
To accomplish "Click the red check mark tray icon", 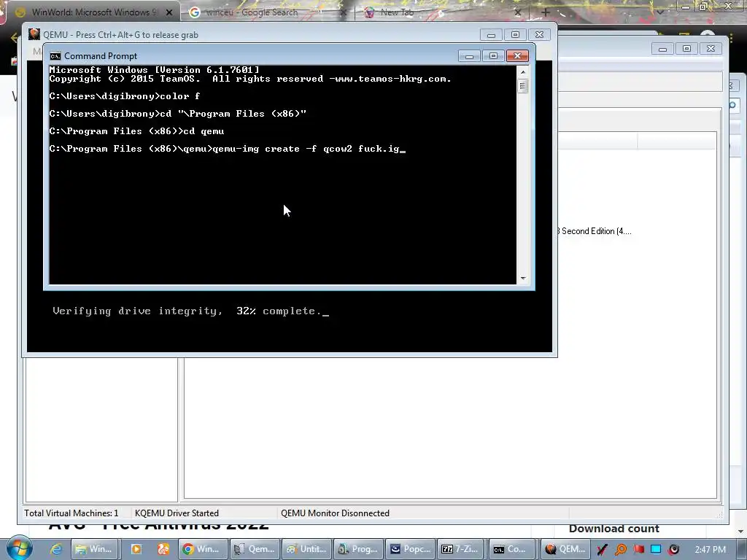I will [602, 550].
